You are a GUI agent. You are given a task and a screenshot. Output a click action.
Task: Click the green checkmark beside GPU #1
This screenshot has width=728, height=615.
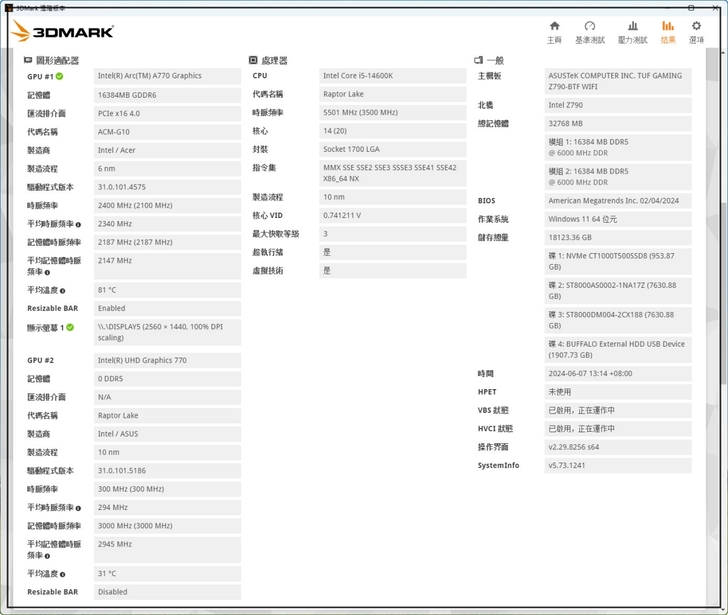pos(60,76)
